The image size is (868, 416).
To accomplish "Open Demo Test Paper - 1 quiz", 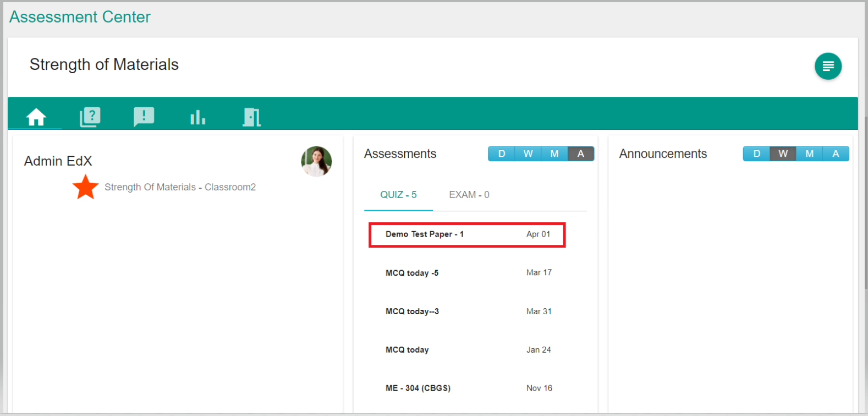I will point(425,234).
